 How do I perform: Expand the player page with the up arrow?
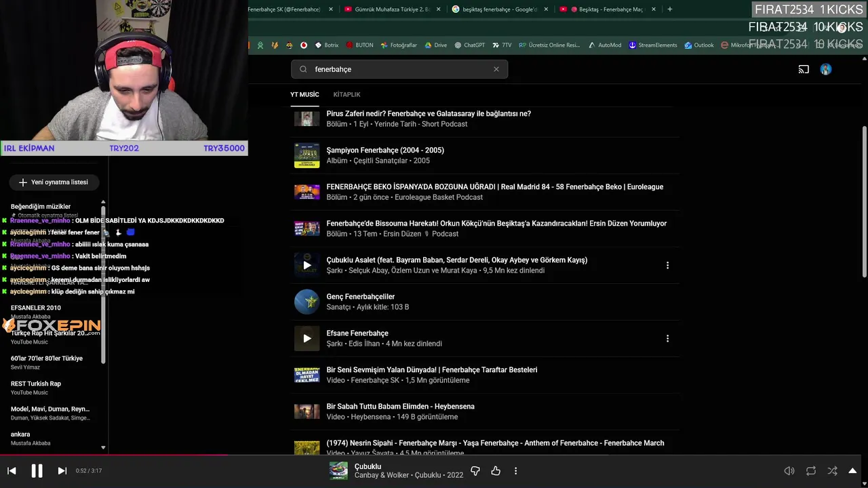(852, 471)
